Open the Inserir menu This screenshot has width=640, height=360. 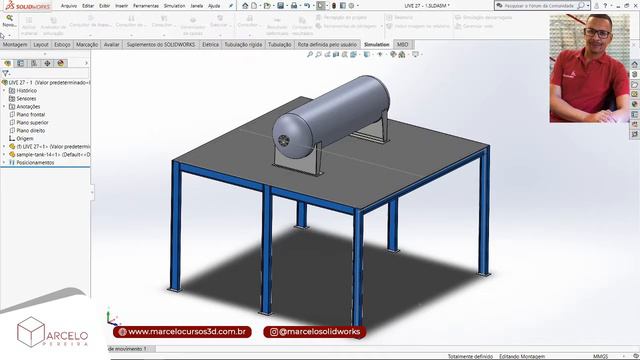(x=122, y=6)
